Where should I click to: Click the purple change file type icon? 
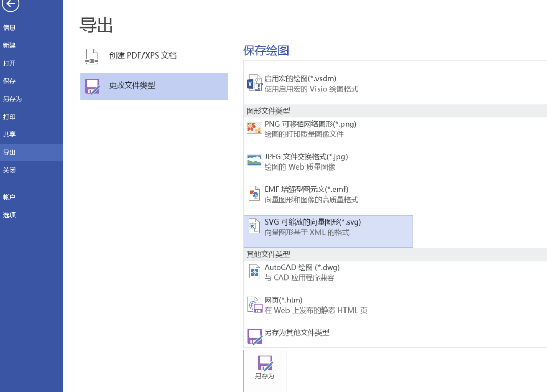point(92,87)
